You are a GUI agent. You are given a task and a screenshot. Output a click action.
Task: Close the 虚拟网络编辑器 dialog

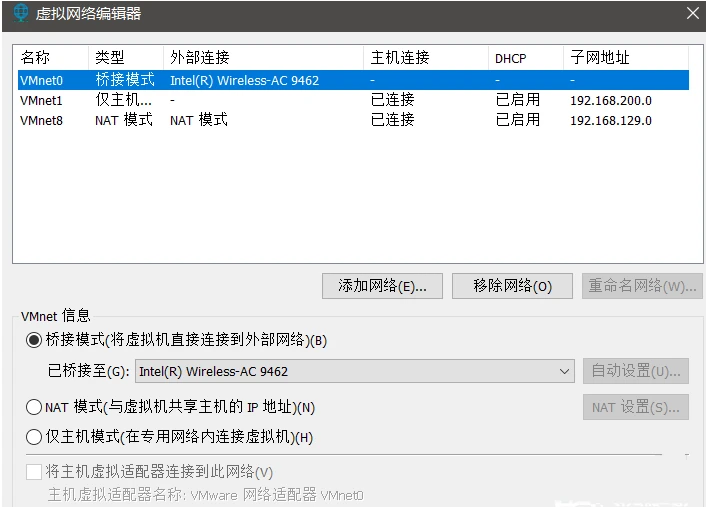coord(693,13)
